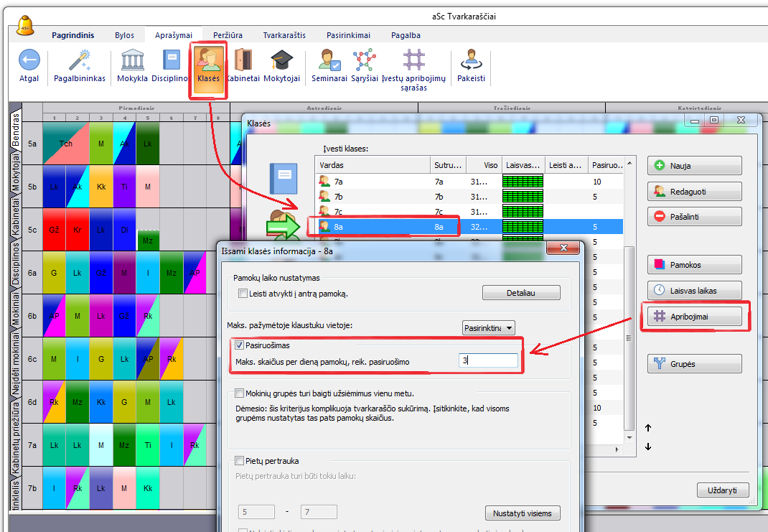
Task: Expand the Pasirinktina dropdown
Action: tap(489, 328)
